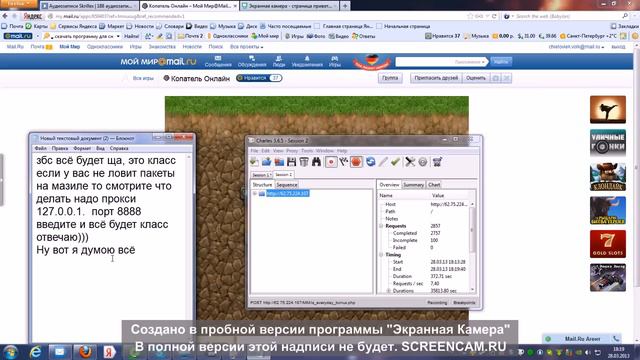The height and width of the screenshot is (360, 640).
Task: Click the Найти search button
Action: coord(500,62)
